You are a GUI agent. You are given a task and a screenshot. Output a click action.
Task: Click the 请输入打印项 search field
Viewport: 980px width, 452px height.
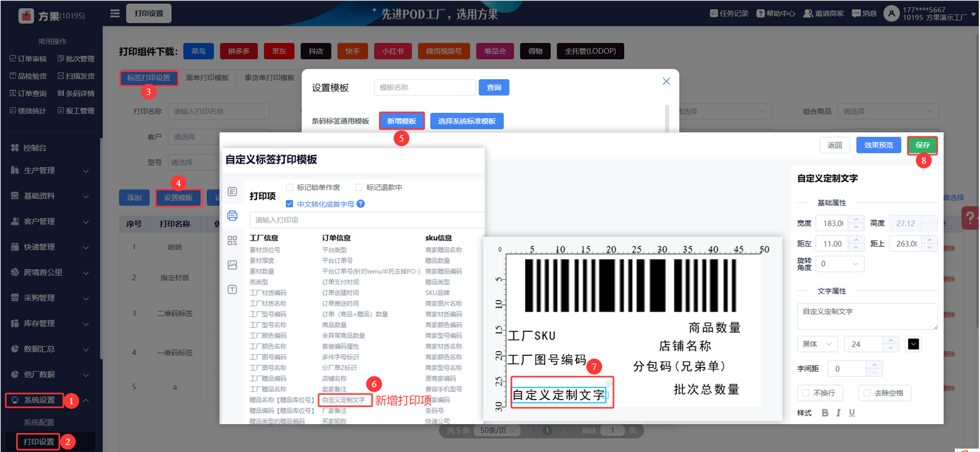coord(367,220)
